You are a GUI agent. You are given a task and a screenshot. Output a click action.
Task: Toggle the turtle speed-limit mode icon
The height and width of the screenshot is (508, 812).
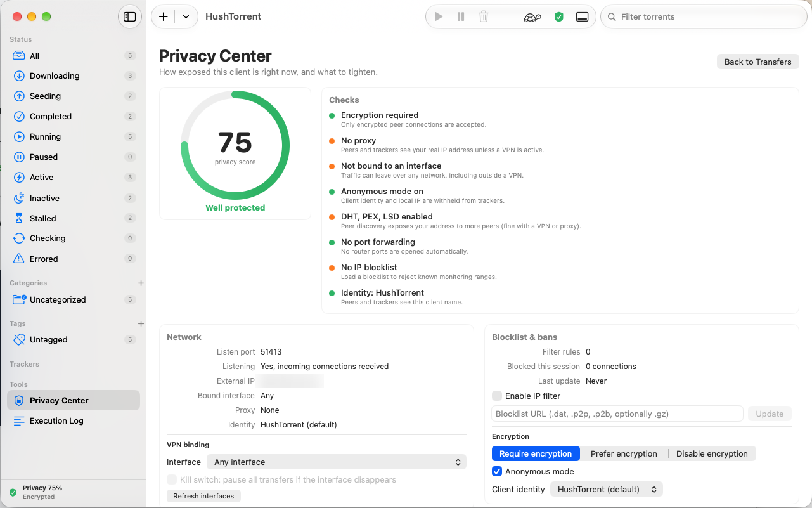[532, 17]
